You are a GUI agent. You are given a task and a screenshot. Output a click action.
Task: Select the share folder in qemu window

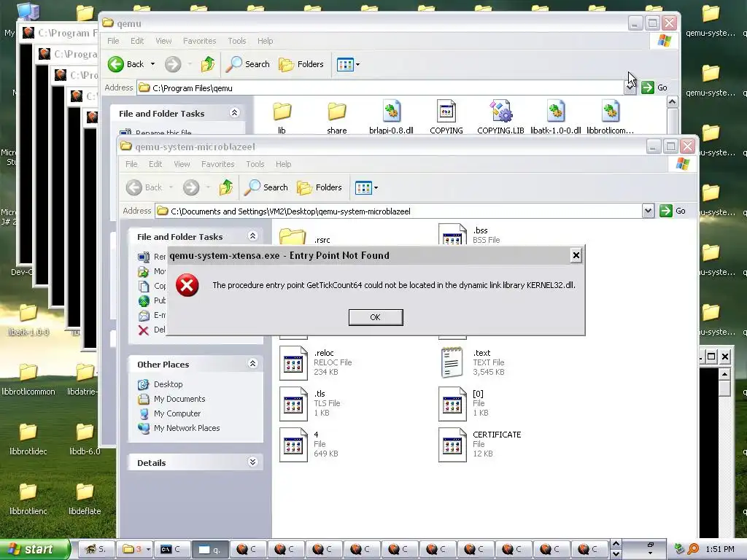click(337, 112)
